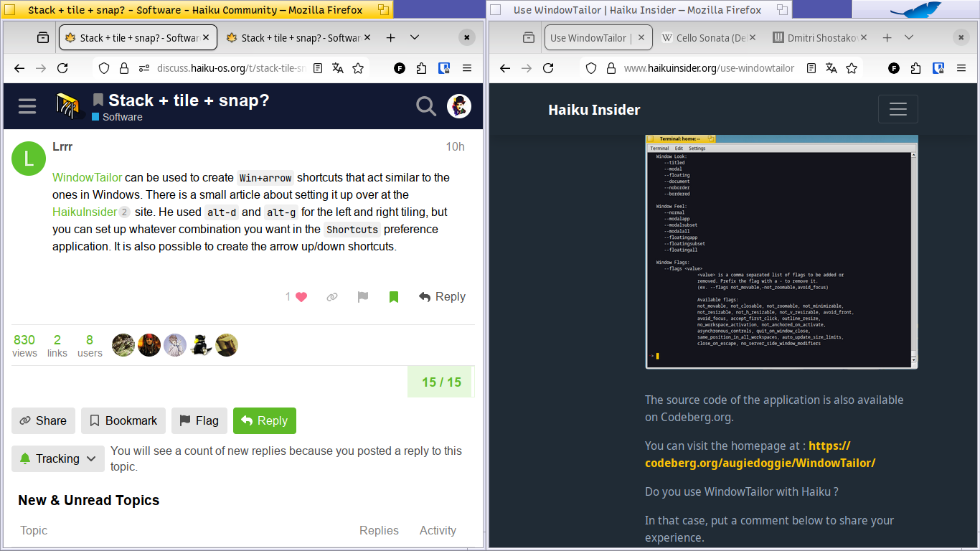Click the discuss.haiku-os.org address bar
Image resolution: width=980 pixels, height=551 pixels.
coord(231,68)
